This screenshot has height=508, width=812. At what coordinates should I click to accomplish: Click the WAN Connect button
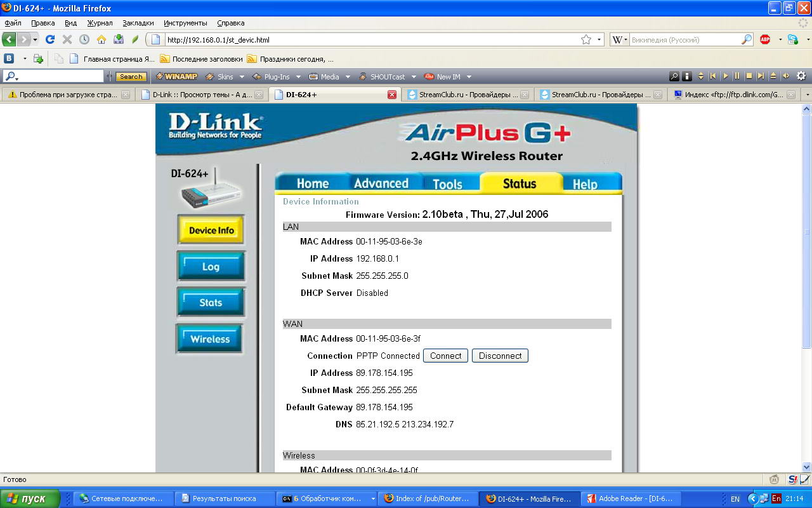445,356
